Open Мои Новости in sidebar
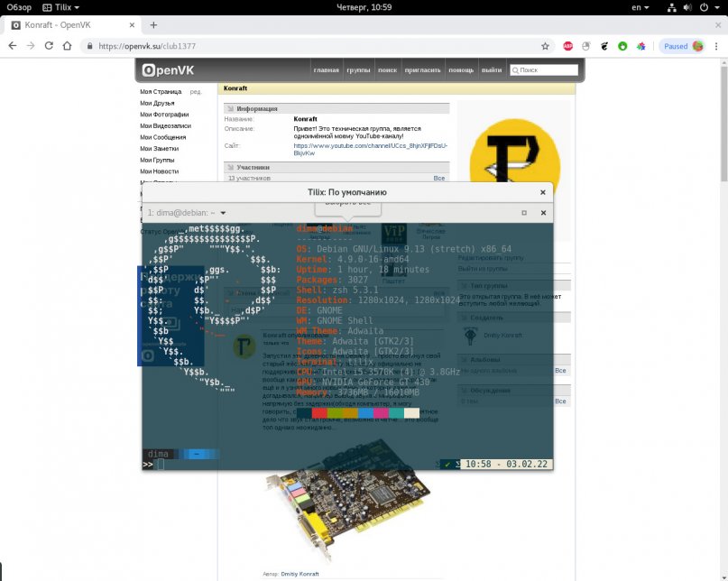Screen dimensions: 728x581 click(160, 171)
